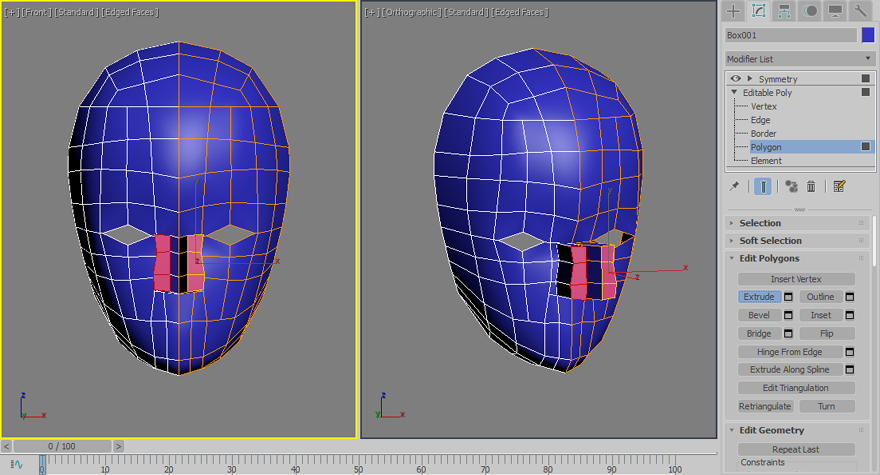Switch to the Hierarchy panel tab

pos(784,11)
